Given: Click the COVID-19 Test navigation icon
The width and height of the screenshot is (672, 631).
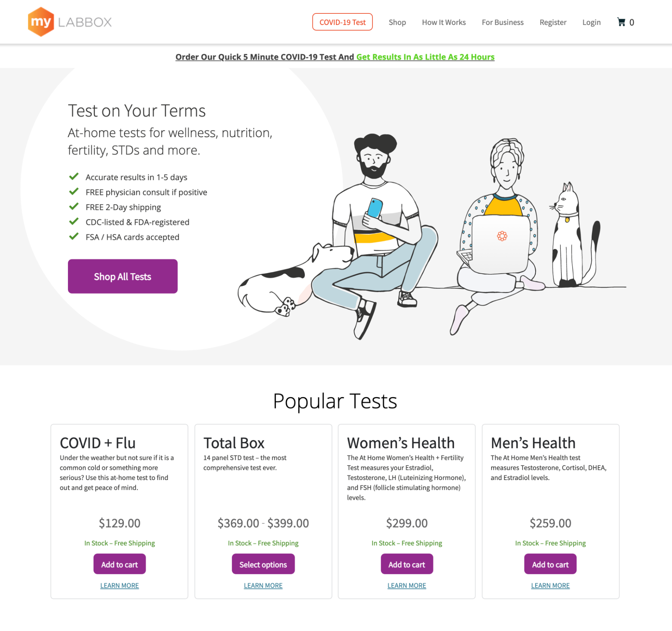Looking at the screenshot, I should (343, 22).
